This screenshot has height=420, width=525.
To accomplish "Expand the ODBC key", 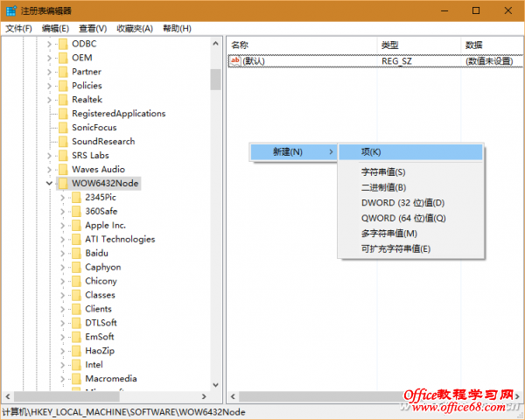I will 49,45.
